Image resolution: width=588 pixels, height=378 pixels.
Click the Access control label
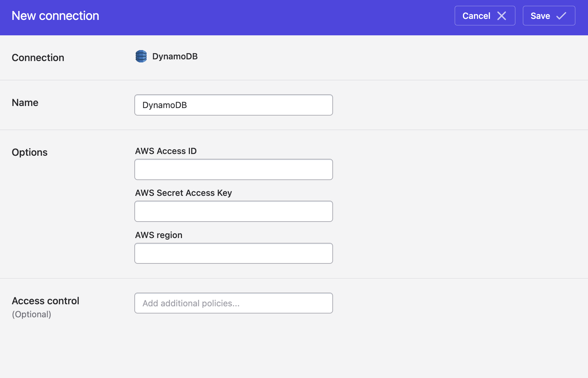tap(46, 301)
